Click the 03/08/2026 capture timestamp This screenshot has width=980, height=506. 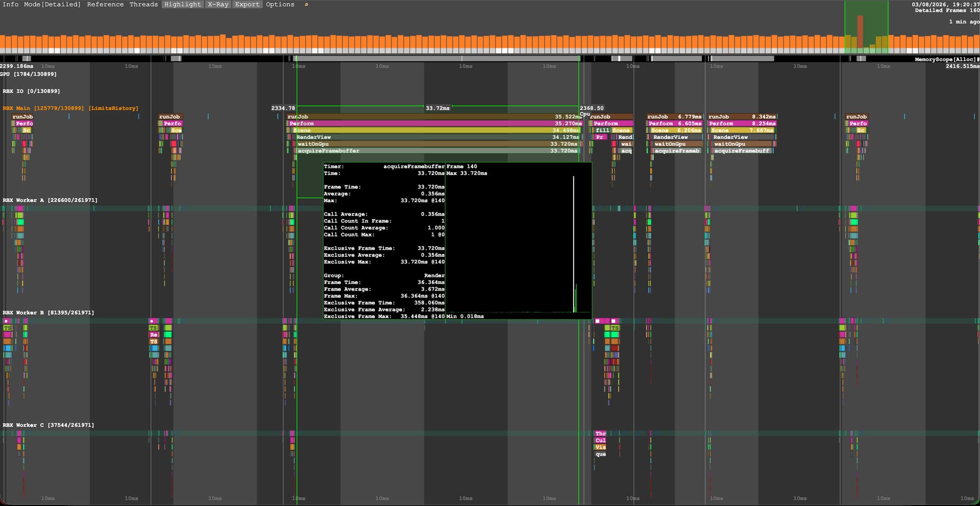pos(945,4)
